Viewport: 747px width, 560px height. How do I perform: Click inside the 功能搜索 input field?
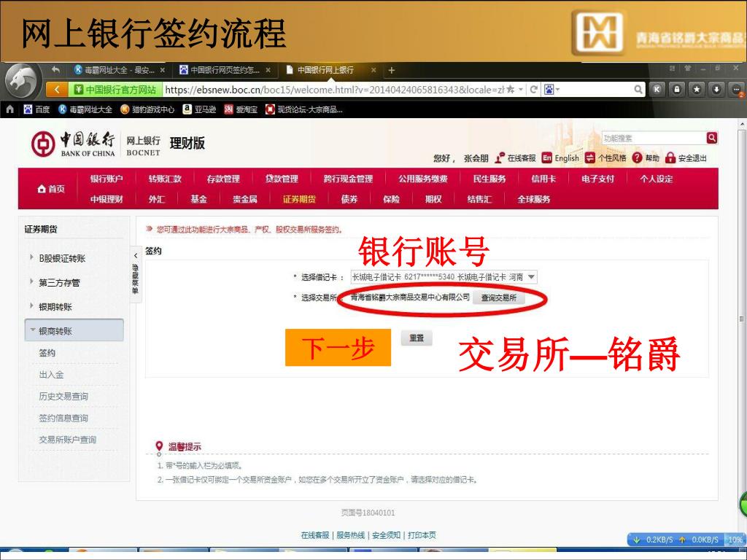pos(654,138)
